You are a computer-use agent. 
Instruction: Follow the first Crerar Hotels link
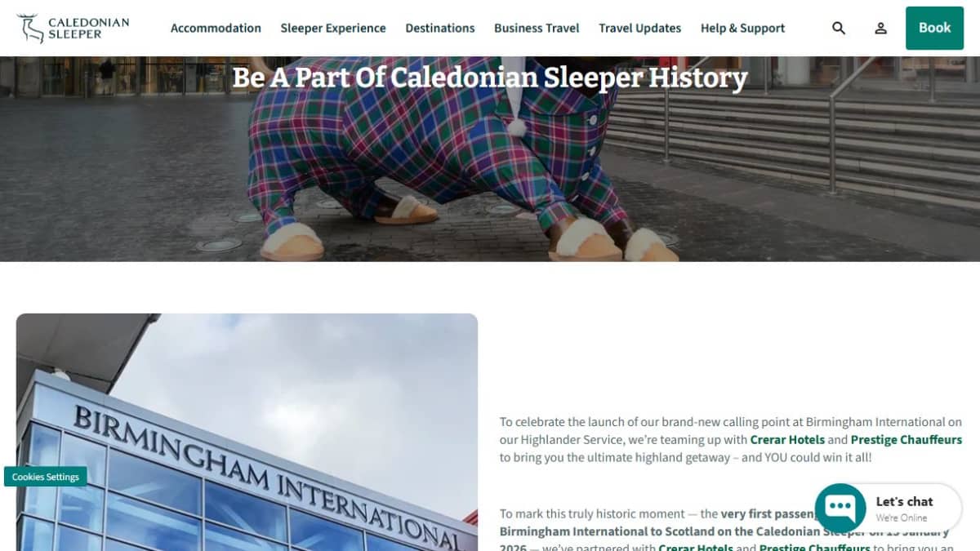click(787, 439)
